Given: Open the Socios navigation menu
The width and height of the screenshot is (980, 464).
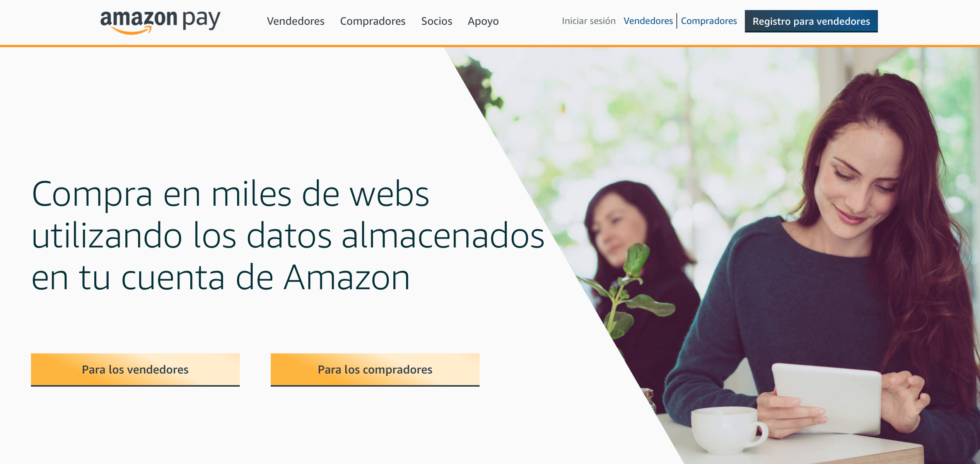Looking at the screenshot, I should tap(437, 21).
